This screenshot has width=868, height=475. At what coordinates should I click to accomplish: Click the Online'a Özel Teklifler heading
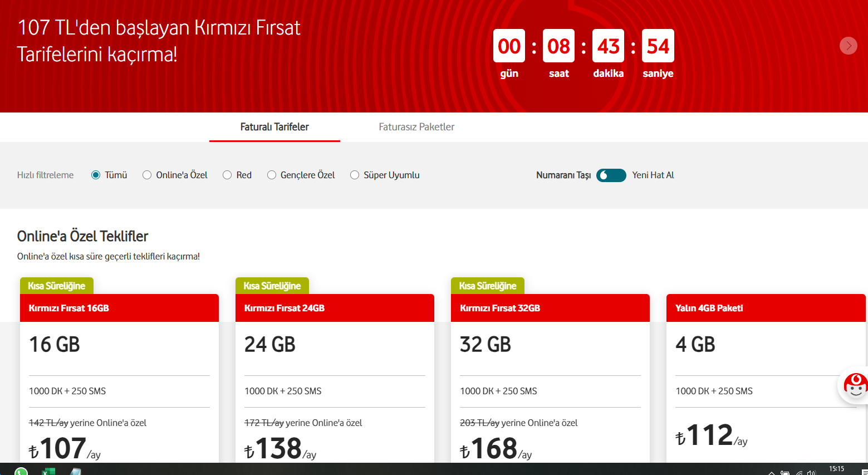(x=82, y=236)
